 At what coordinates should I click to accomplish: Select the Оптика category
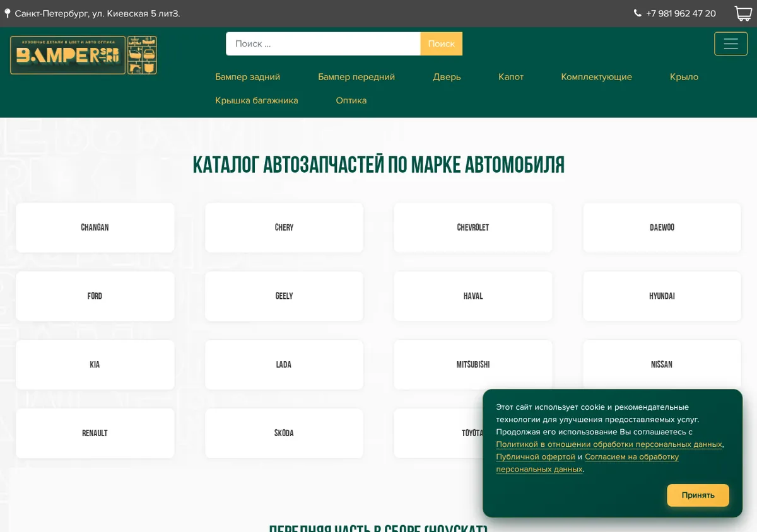coord(351,101)
